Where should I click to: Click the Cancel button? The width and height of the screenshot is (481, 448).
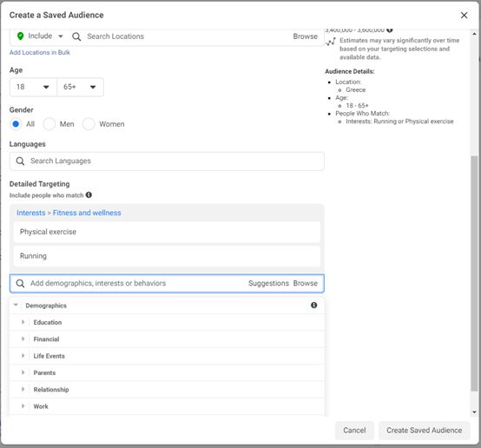[x=354, y=431]
